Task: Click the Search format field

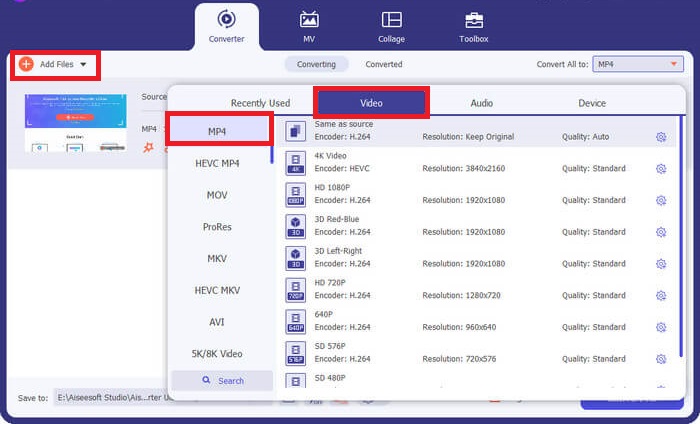Action: pyautogui.click(x=222, y=381)
